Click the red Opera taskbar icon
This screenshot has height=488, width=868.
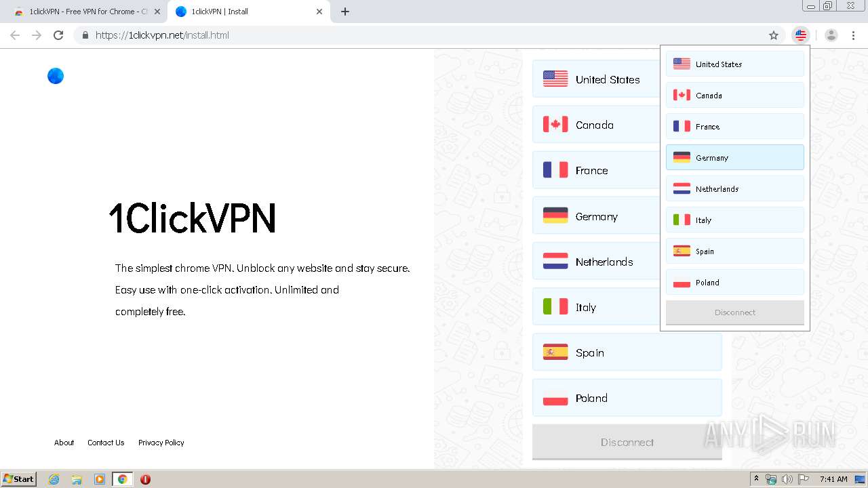click(145, 479)
